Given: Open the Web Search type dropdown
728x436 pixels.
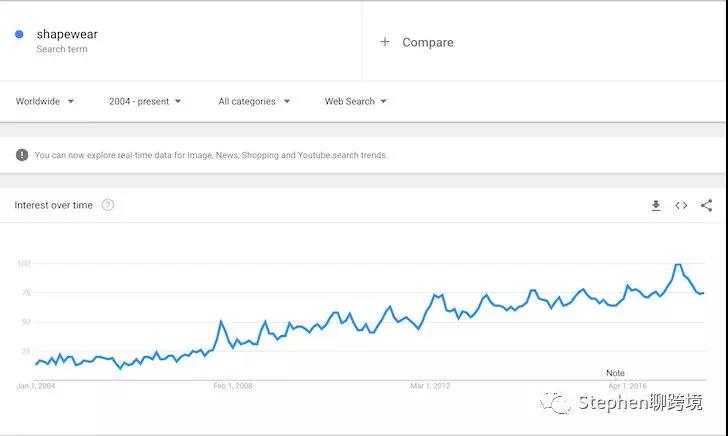Looking at the screenshot, I should [x=355, y=101].
